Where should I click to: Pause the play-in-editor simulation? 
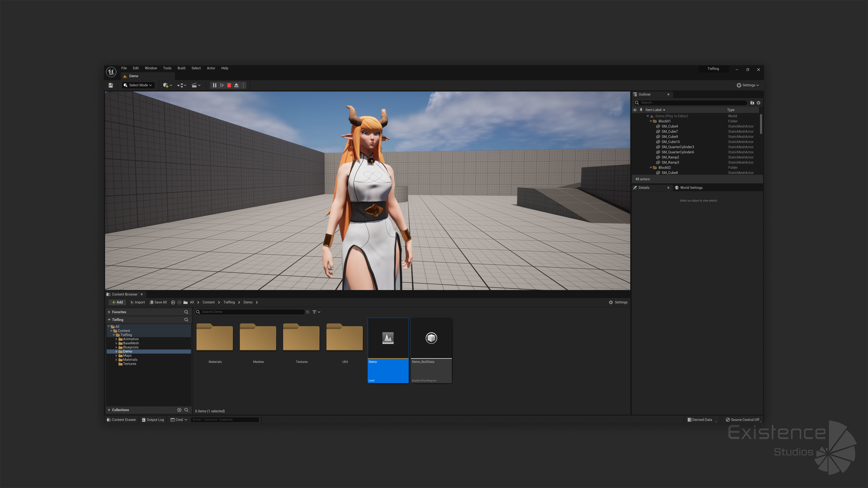click(215, 85)
